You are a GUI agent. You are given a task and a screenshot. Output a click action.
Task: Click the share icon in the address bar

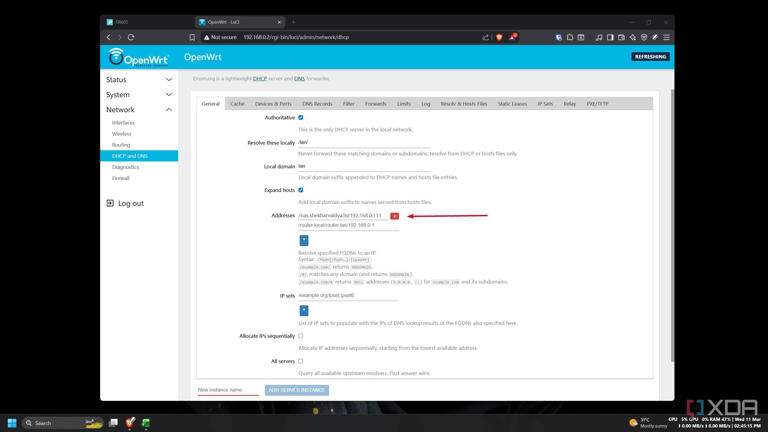(x=485, y=37)
